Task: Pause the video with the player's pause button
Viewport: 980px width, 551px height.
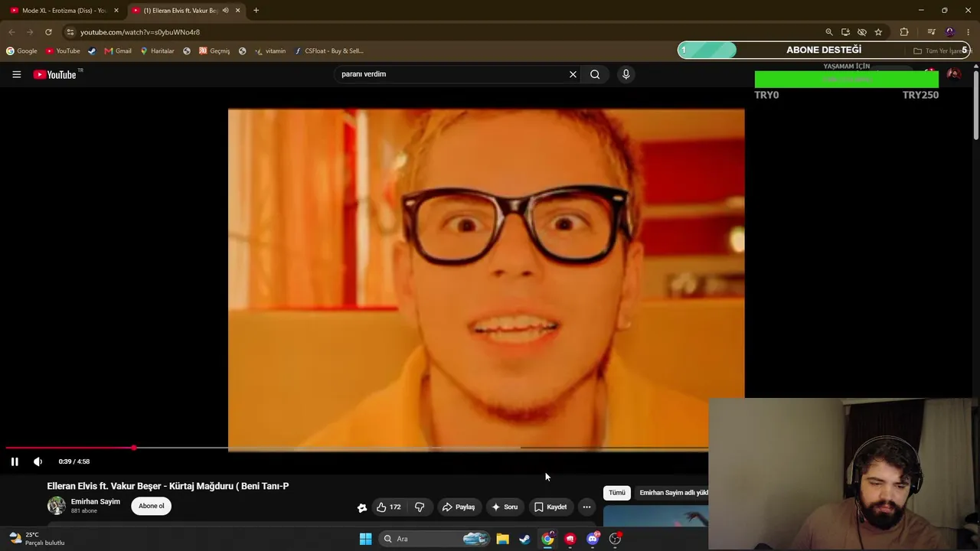Action: click(15, 461)
